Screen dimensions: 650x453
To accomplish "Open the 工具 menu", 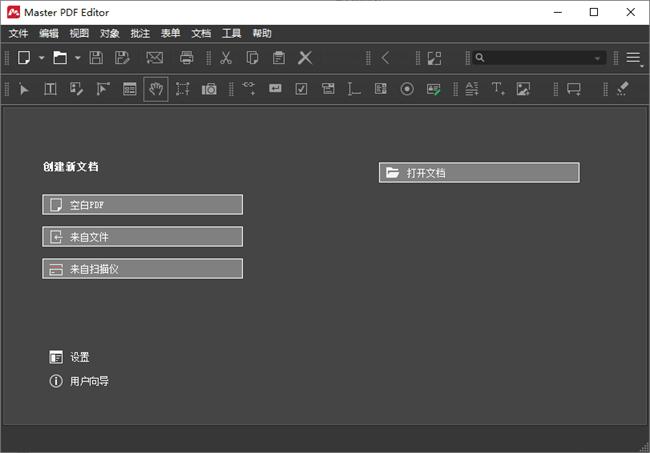I will pyautogui.click(x=231, y=33).
